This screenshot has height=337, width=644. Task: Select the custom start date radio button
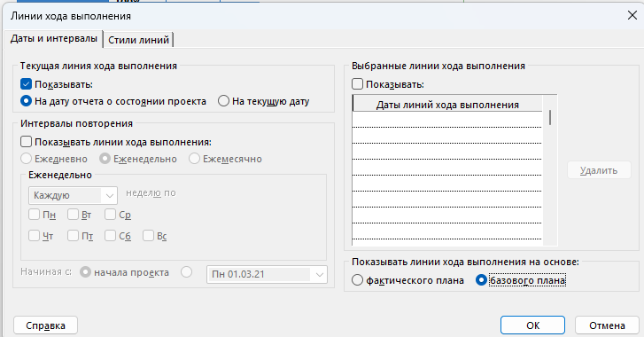pyautogui.click(x=186, y=272)
